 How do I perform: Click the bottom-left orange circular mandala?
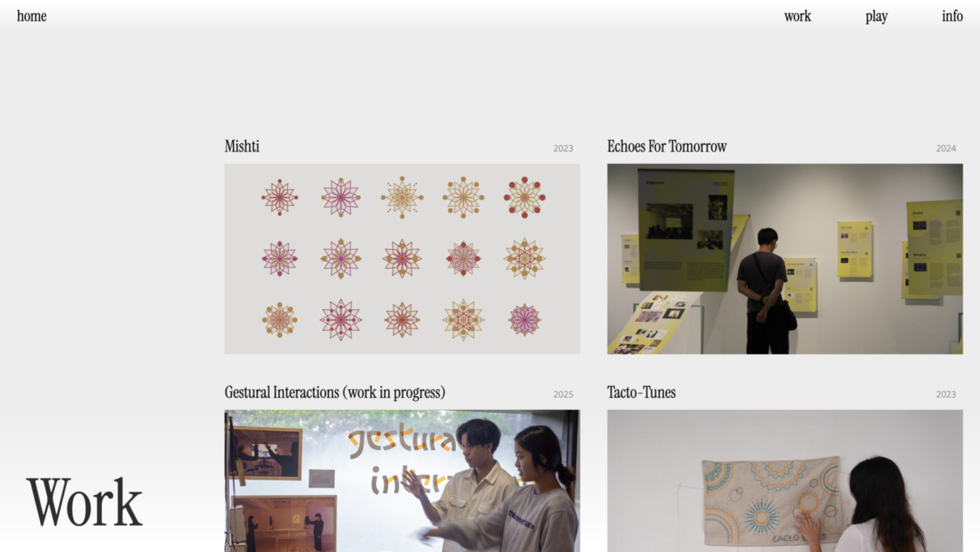tap(280, 320)
